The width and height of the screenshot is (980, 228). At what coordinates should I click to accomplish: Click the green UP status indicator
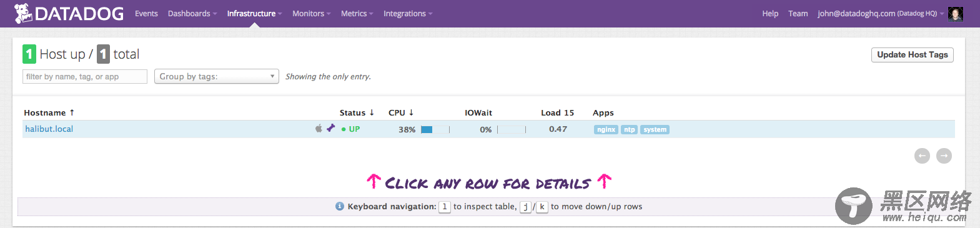point(350,129)
